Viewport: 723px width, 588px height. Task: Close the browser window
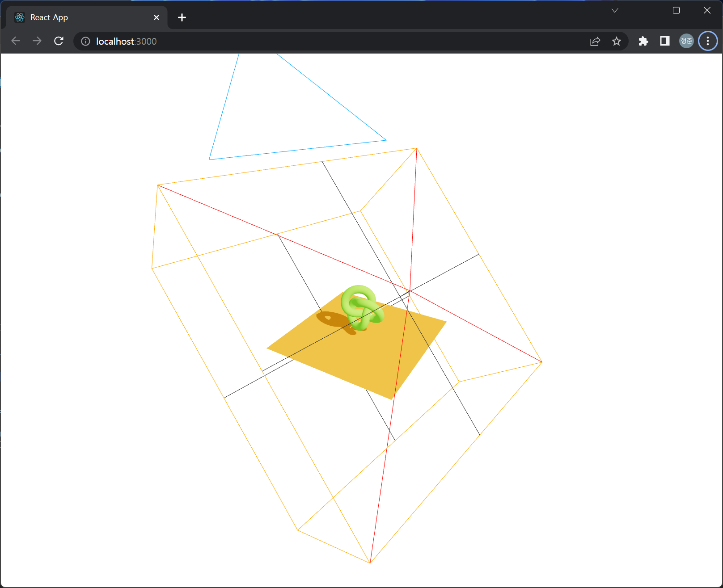tap(707, 10)
